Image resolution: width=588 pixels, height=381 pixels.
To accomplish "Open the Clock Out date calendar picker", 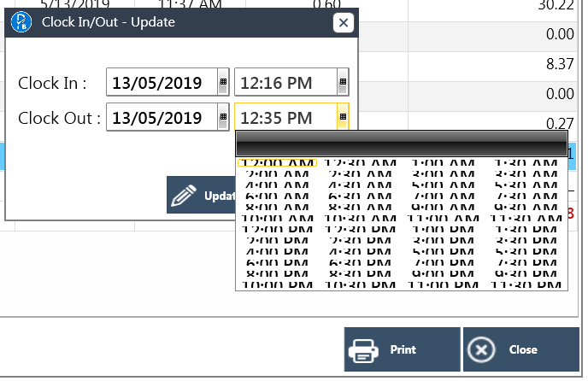I will click(223, 117).
